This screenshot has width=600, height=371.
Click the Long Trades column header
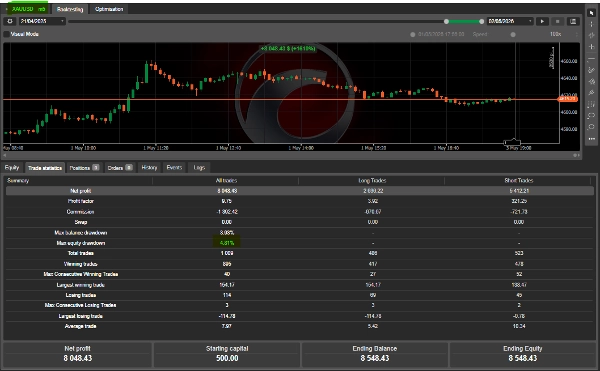pos(372,181)
